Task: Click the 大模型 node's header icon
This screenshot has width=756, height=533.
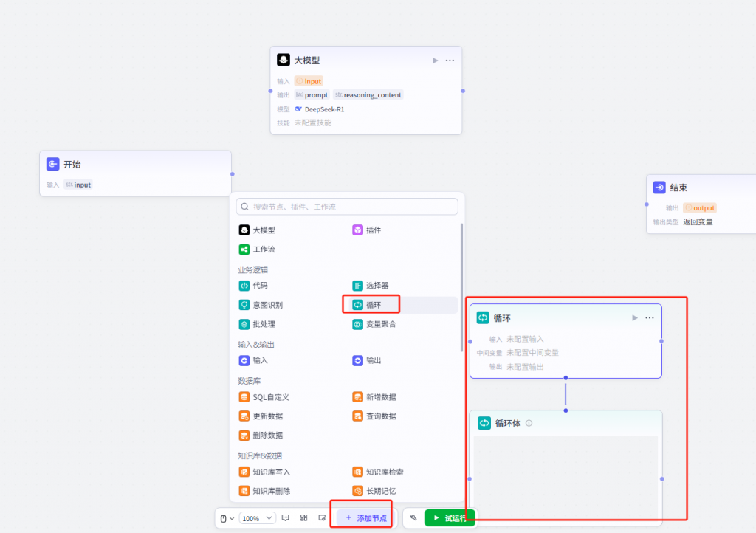Action: 283,60
